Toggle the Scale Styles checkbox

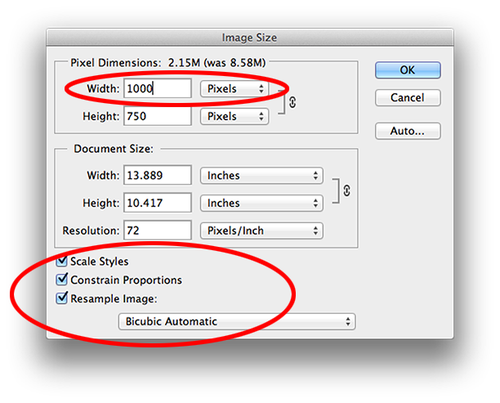(62, 261)
